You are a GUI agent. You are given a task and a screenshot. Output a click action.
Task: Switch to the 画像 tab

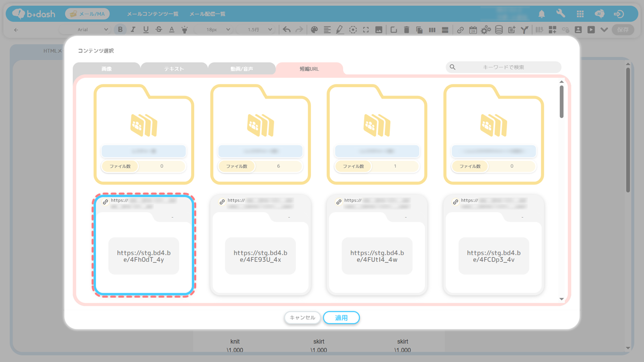(x=107, y=68)
